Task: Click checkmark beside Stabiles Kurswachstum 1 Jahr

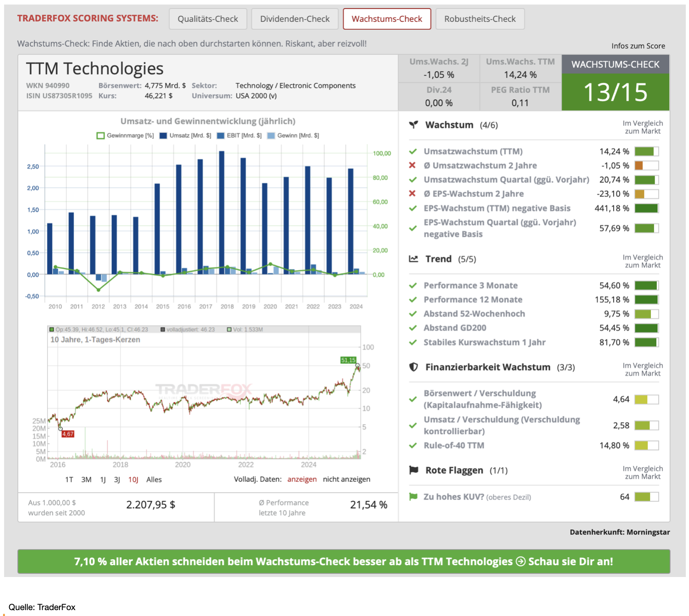Action: click(413, 342)
